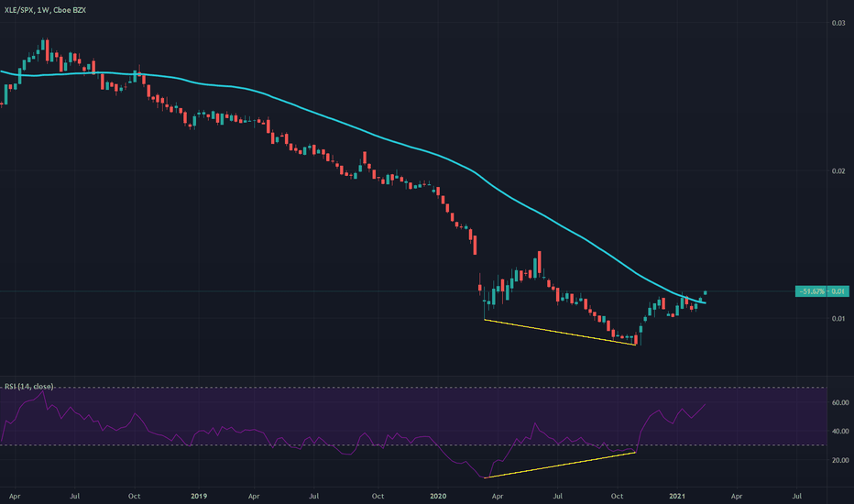This screenshot has width=854, height=504.
Task: Click the 2021 time axis label
Action: click(x=677, y=496)
